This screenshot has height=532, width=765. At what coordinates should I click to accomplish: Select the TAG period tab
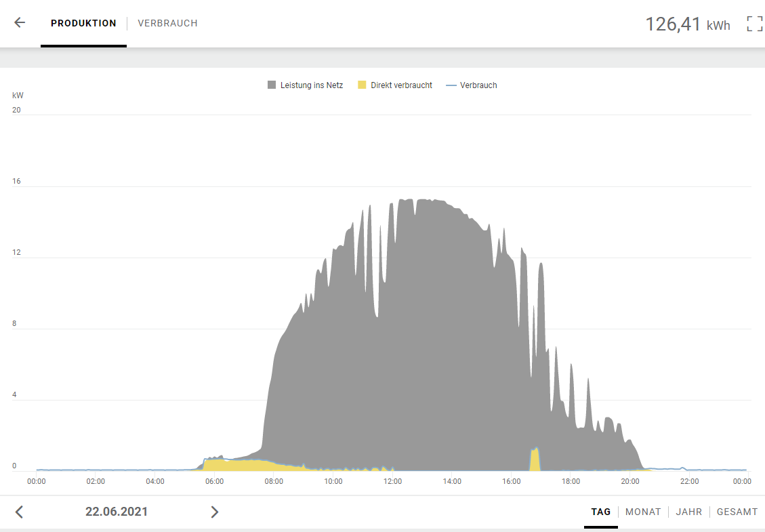click(x=600, y=512)
